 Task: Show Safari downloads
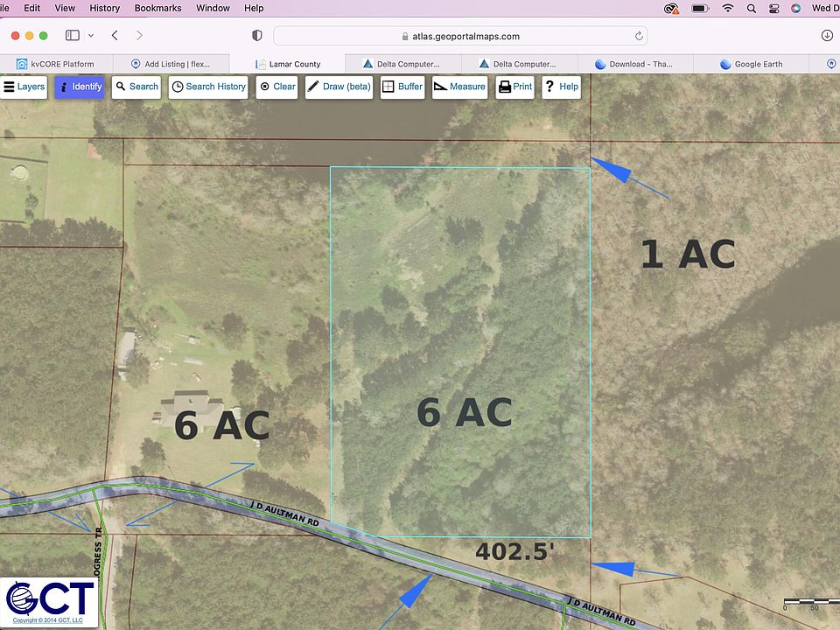point(827,36)
